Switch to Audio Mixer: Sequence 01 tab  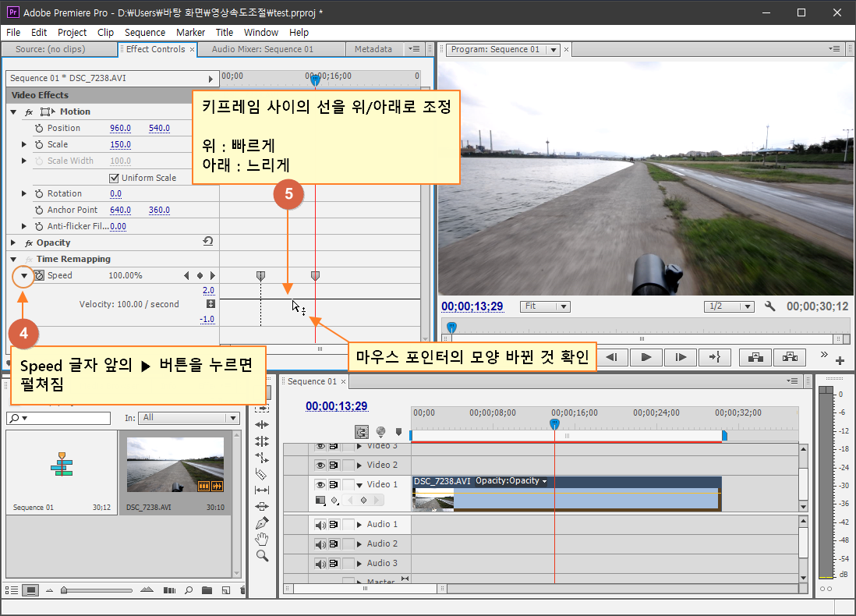263,49
